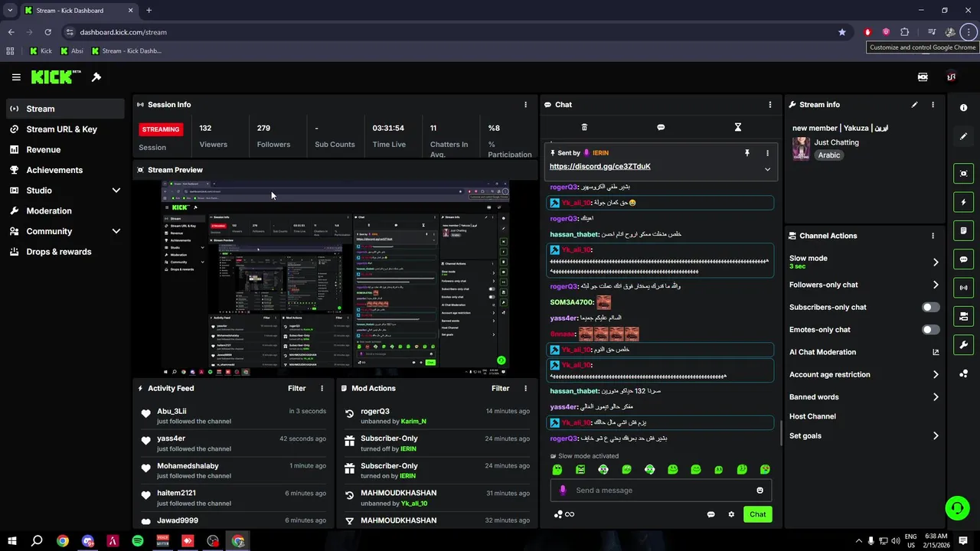Click the purple microphone icon in message box
This screenshot has height=551, width=980.
[563, 491]
